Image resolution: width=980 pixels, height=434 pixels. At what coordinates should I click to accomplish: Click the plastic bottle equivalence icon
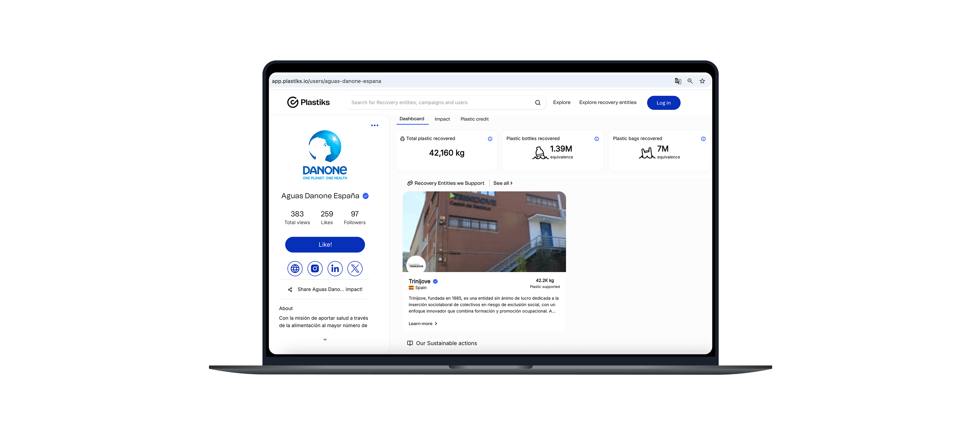coord(540,153)
